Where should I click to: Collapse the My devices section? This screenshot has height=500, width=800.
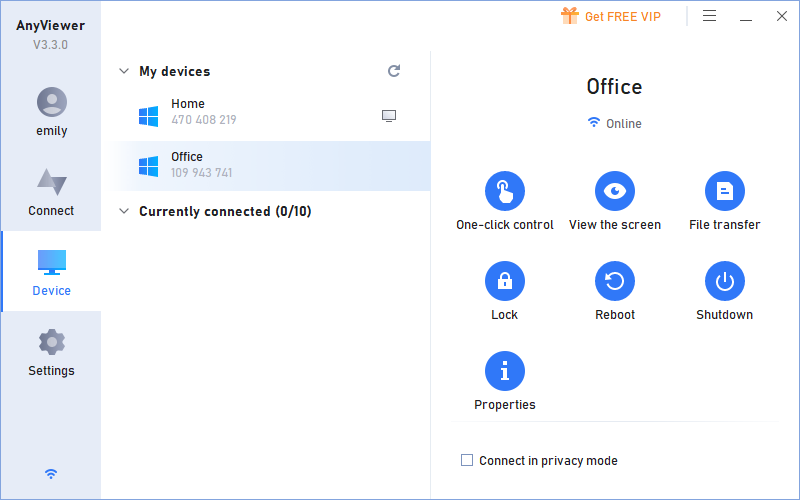pyautogui.click(x=124, y=71)
